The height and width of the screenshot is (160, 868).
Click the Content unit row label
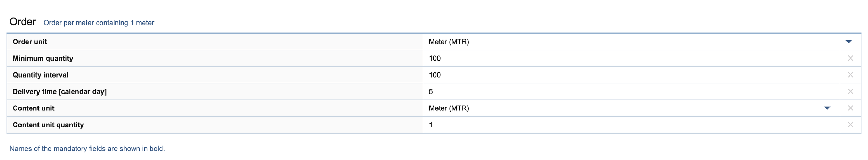tap(33, 108)
